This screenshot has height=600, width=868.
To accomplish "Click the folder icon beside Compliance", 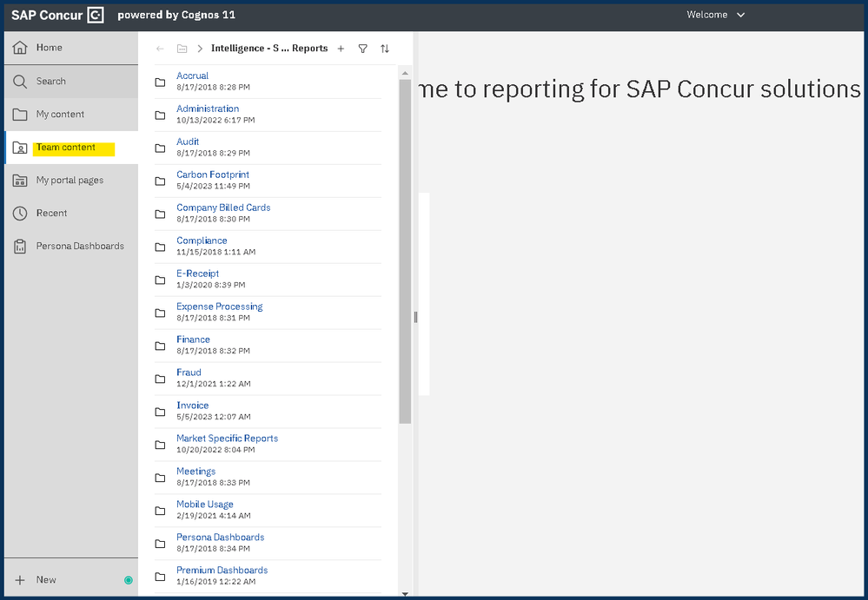I will tap(160, 247).
